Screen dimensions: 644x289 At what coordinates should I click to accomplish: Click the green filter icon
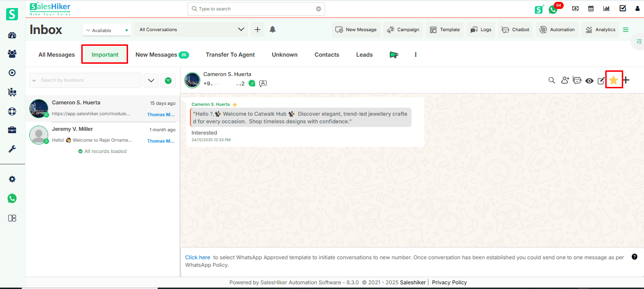pyautogui.click(x=168, y=80)
